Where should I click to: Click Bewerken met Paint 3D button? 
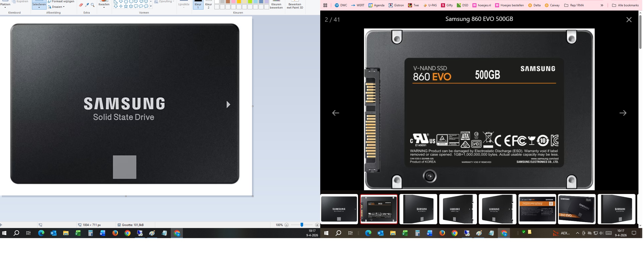(x=295, y=5)
